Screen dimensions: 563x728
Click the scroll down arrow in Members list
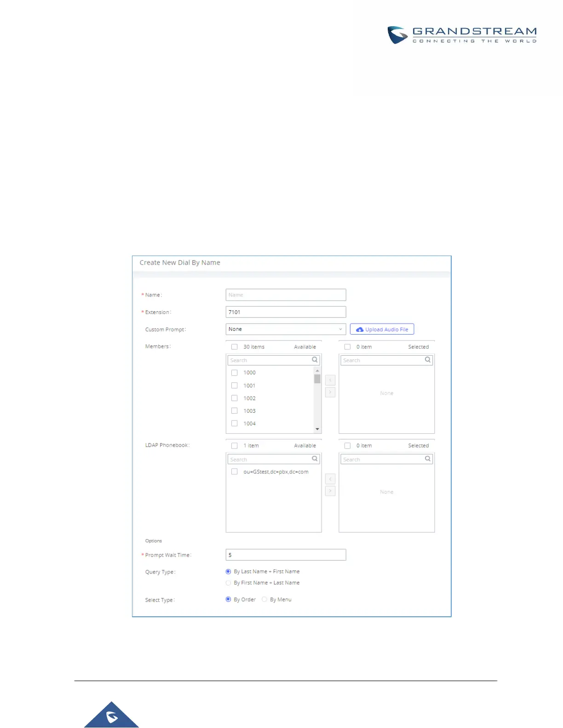pyautogui.click(x=317, y=429)
